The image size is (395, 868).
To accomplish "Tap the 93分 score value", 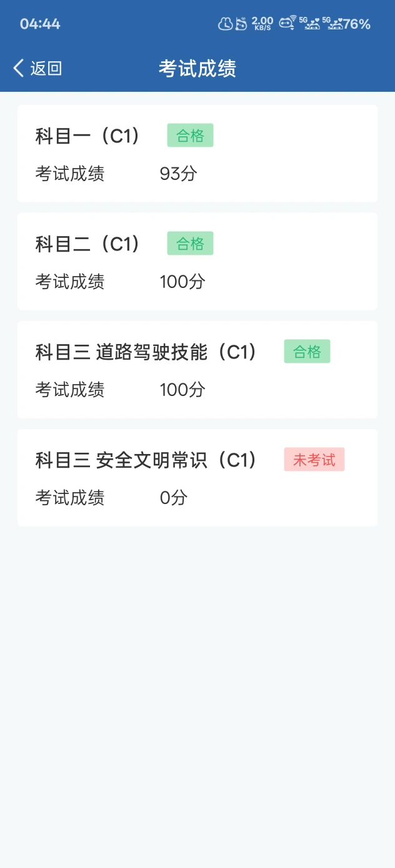I will click(x=178, y=174).
